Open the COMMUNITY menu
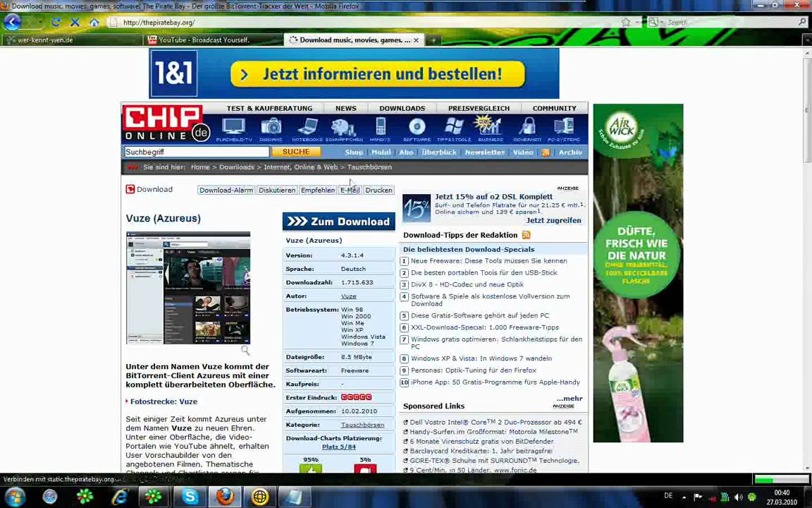This screenshot has height=508, width=812. (554, 109)
